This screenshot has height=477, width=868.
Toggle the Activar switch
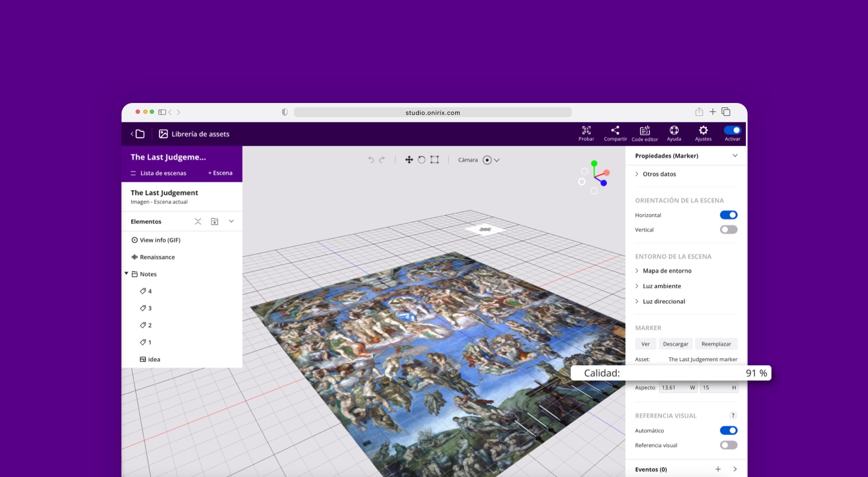click(732, 130)
